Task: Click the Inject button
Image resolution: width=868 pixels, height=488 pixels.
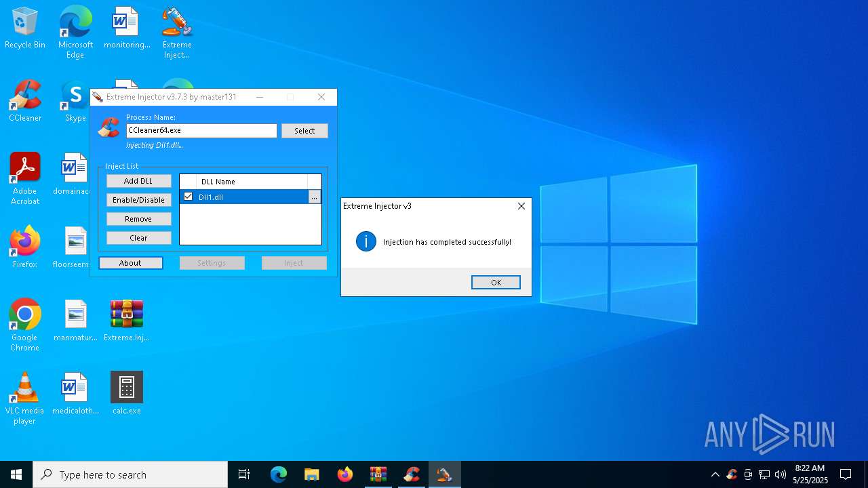Action: pos(294,263)
